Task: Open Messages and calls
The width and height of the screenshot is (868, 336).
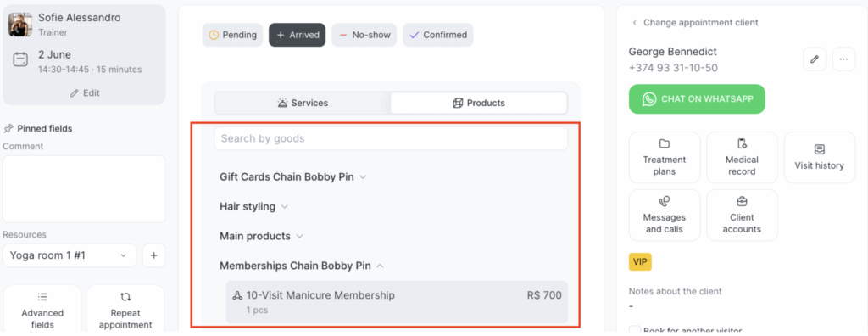Action: pyautogui.click(x=665, y=216)
